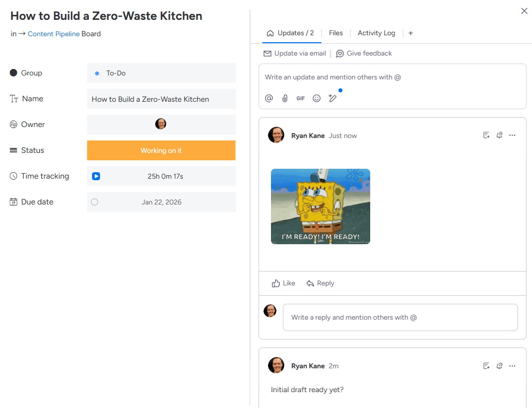Viewport: 532px width, 408px height.
Task: Edit the Name field value
Action: [x=161, y=99]
